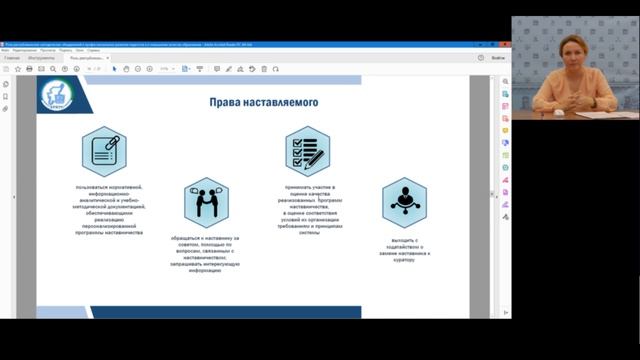Select the arrow selection tool
Image resolution: width=640 pixels, height=360 pixels.
pyautogui.click(x=114, y=69)
